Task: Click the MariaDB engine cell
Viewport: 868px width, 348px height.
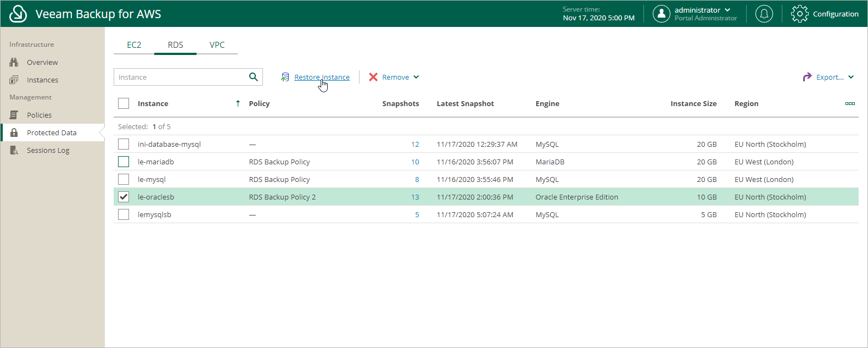Action: 550,162
